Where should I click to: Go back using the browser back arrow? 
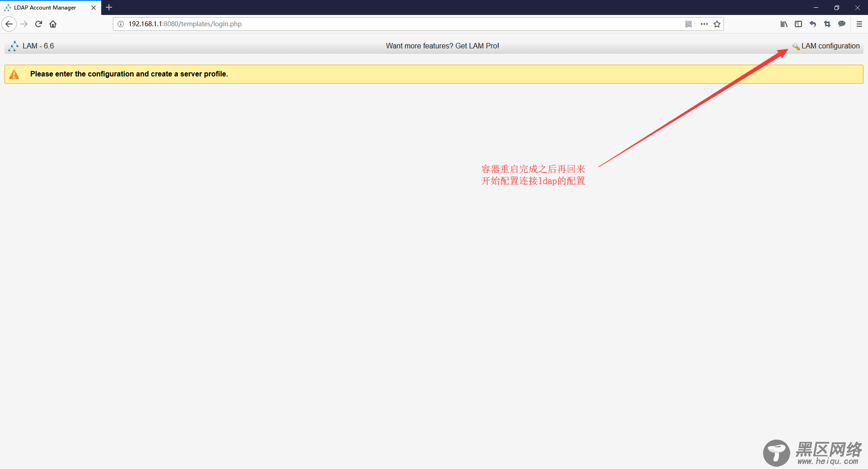9,24
